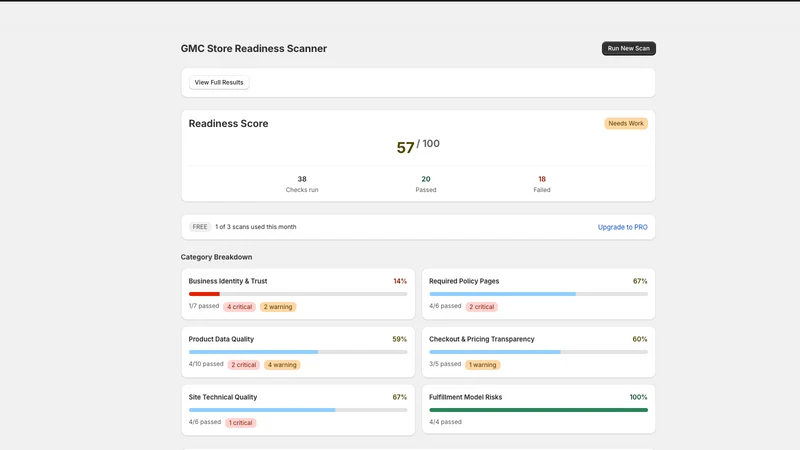Open the Checkout & Pricing Transparency title
This screenshot has height=450, width=800.
pyautogui.click(x=482, y=339)
